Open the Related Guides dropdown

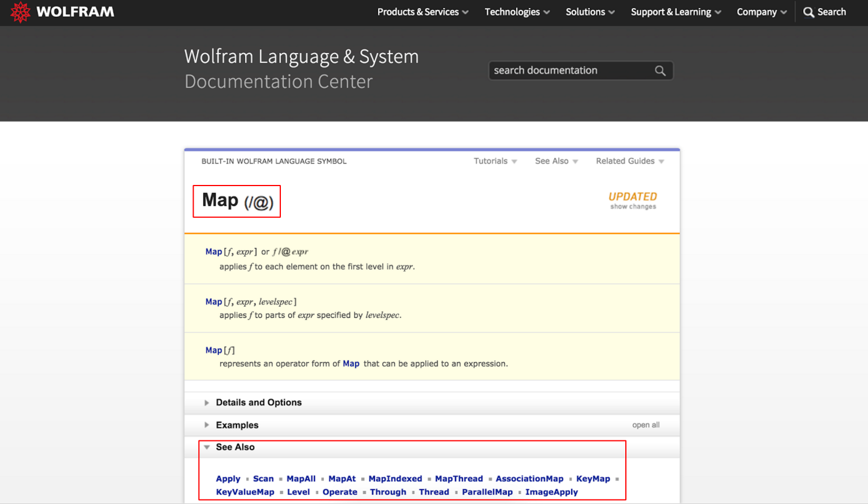pos(630,161)
